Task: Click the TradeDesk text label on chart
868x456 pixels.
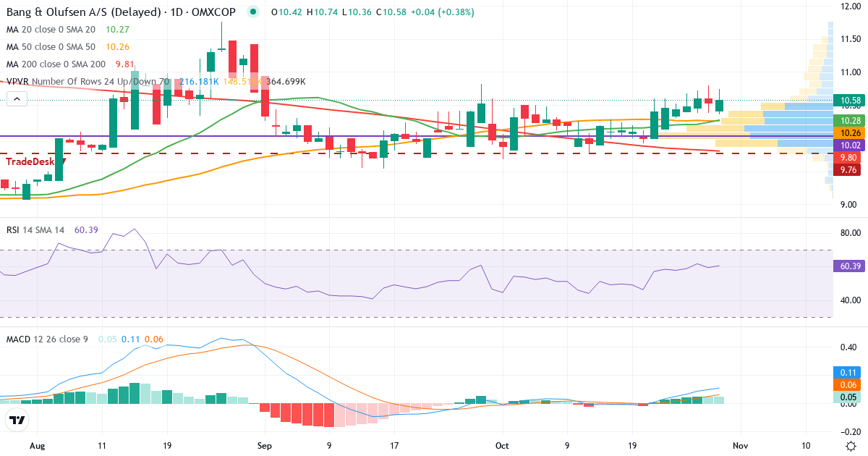Action: tap(35, 161)
